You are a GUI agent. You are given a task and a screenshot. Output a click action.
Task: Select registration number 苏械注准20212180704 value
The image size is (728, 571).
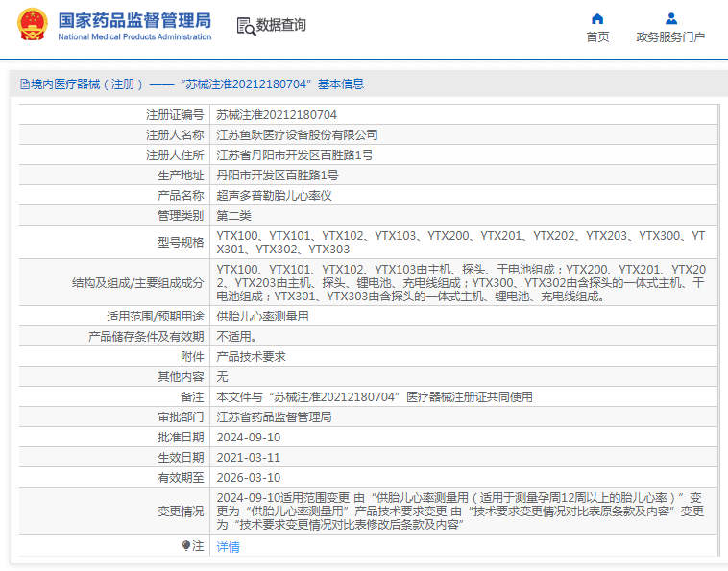click(277, 114)
